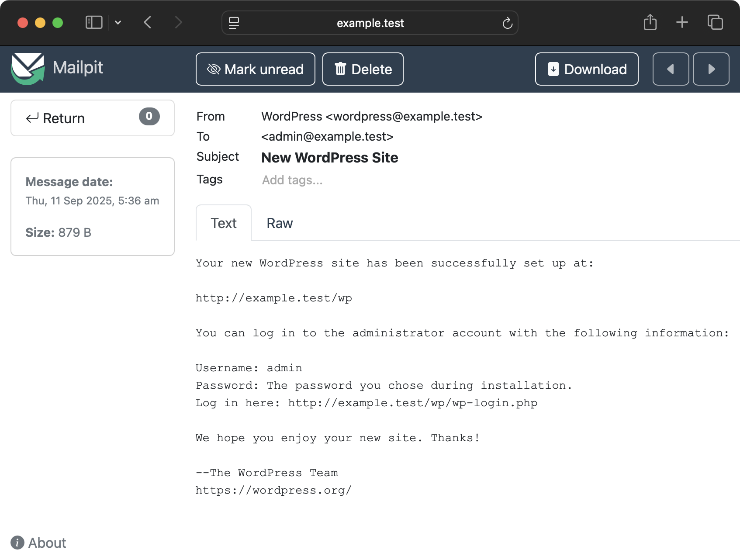Viewport: 740px width, 560px height.
Task: Download the message
Action: click(x=587, y=69)
